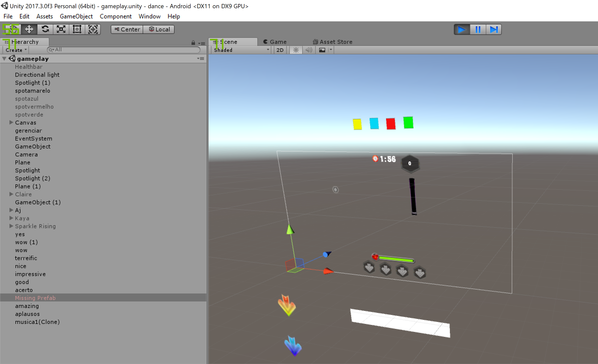Click yellow square in scene
This screenshot has height=364, width=598.
coord(357,124)
